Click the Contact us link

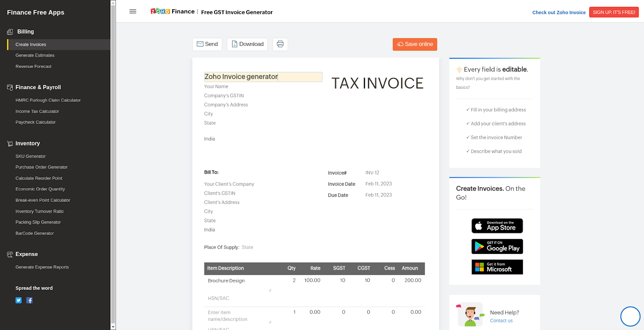[x=501, y=321]
